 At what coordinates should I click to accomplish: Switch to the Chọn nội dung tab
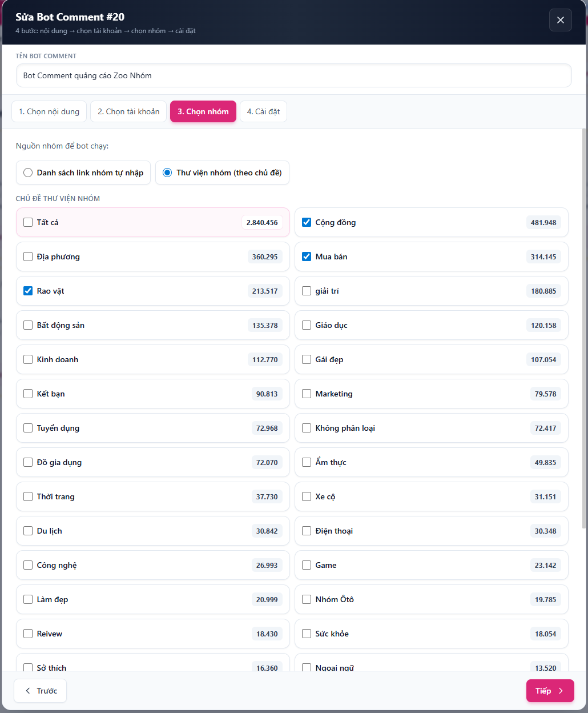49,111
